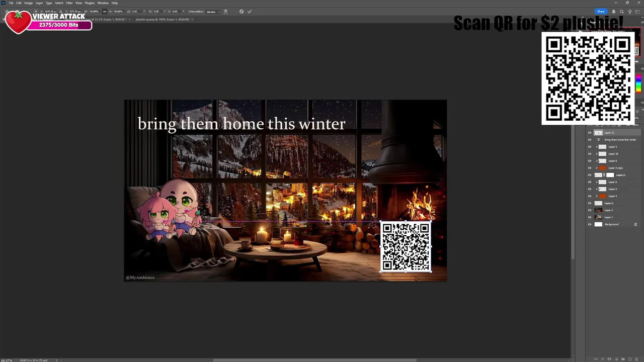Select the Layer 6 row
644x362 pixels.
click(614, 182)
